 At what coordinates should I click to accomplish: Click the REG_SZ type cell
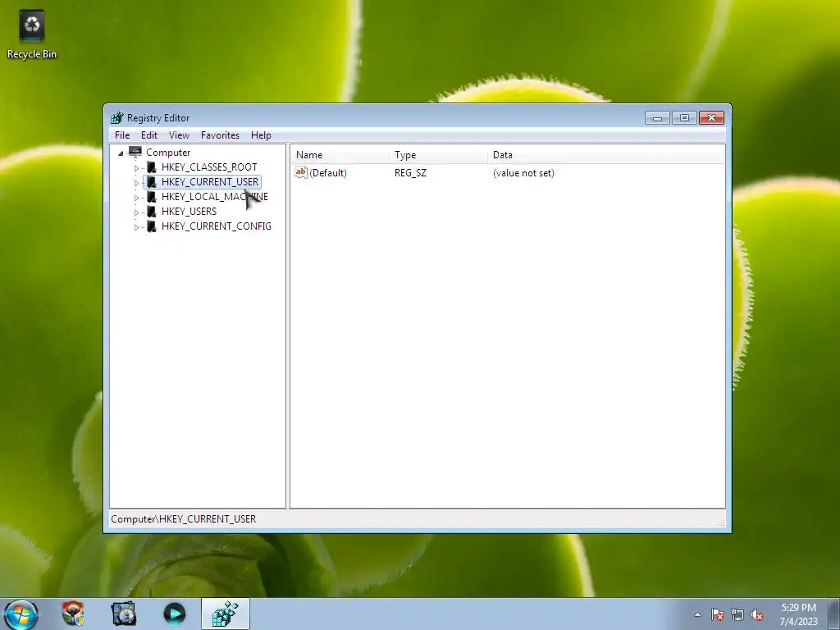coord(410,173)
